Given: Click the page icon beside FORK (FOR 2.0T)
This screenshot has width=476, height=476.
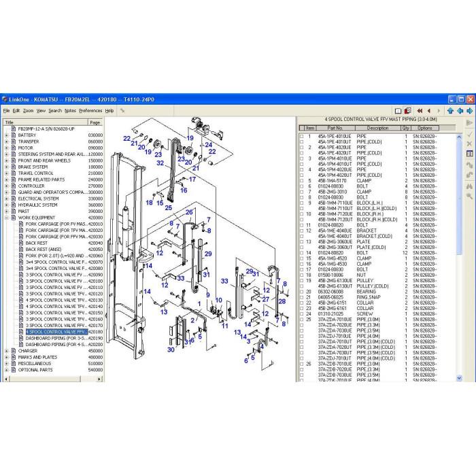Looking at the screenshot, I should coord(21,256).
